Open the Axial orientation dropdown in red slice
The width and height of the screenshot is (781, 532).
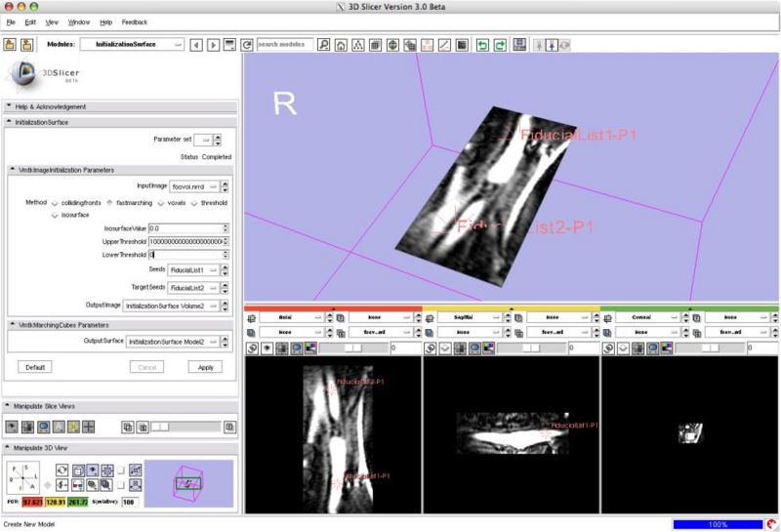pos(292,317)
